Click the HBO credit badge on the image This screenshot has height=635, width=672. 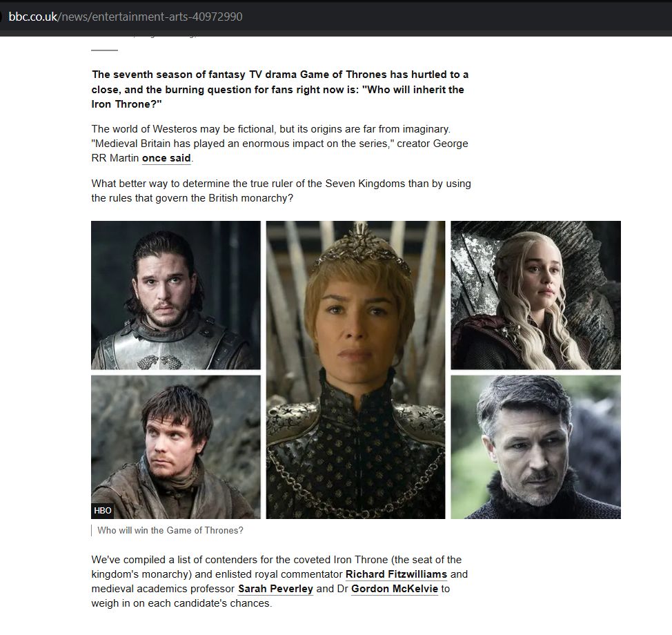click(x=102, y=510)
